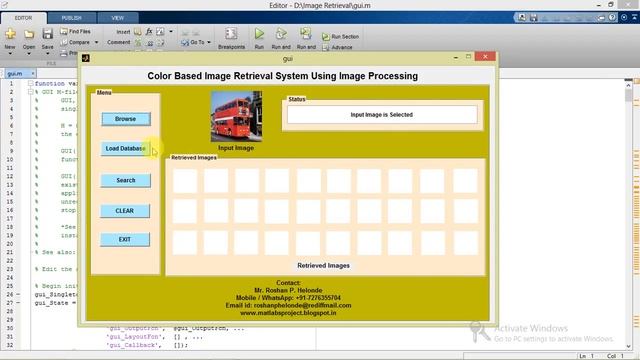Image resolution: width=640 pixels, height=360 pixels.
Task: Expand the Insert options dropdown arrow
Action: [171, 31]
